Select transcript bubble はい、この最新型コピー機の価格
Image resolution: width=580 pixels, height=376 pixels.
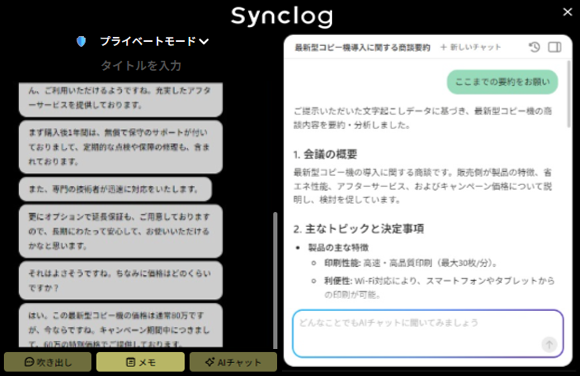click(x=121, y=326)
